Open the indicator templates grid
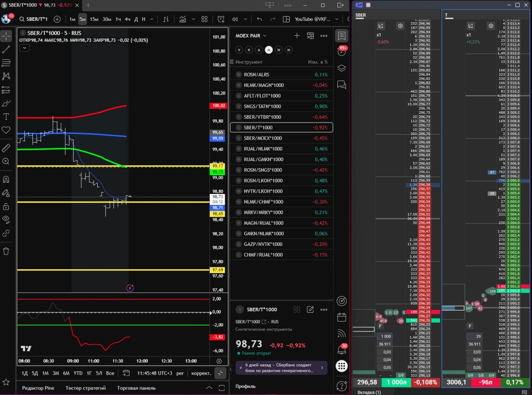Viewport: 532px width, 395px height. (x=204, y=19)
